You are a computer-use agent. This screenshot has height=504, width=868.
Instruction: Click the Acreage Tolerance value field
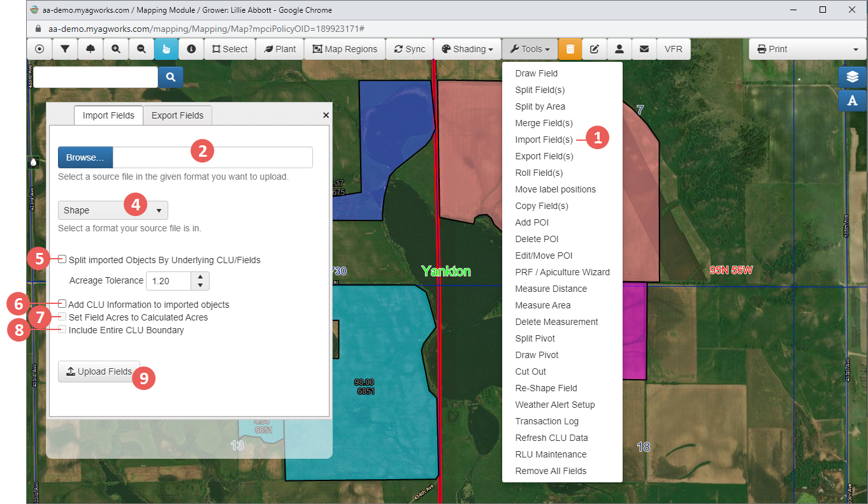(x=169, y=281)
